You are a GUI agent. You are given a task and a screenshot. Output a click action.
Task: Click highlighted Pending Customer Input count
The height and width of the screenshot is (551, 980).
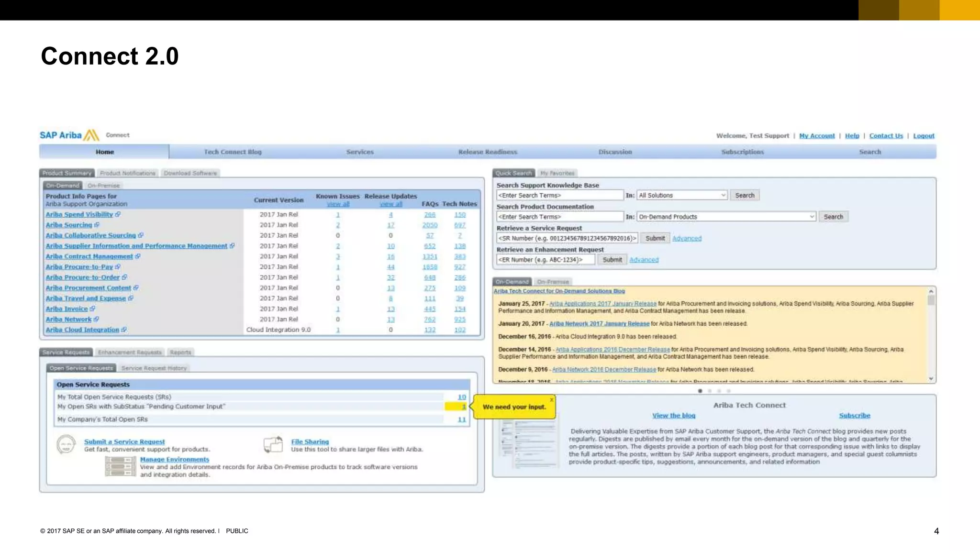coord(463,407)
